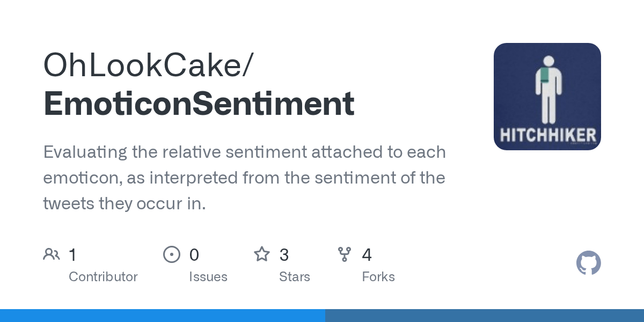Click the stars count number 3
The image size is (644, 322).
click(x=284, y=254)
